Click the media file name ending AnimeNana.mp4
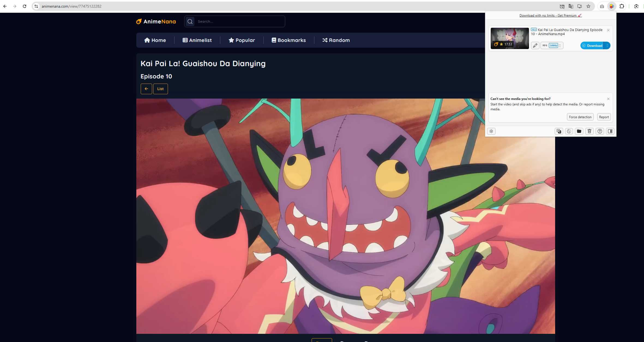This screenshot has height=342, width=644. (x=567, y=32)
